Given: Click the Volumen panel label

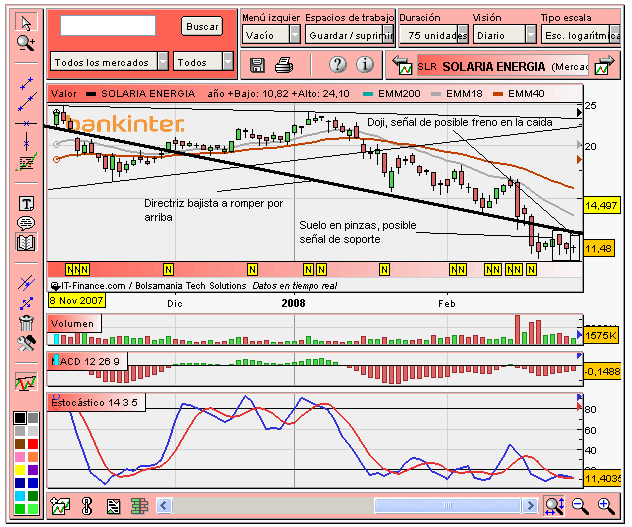Looking at the screenshot, I should [x=73, y=323].
